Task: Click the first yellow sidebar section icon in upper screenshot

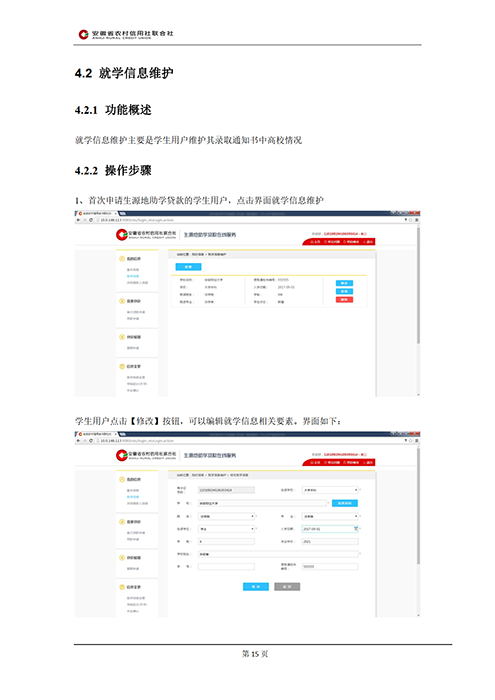Action: 122,258
